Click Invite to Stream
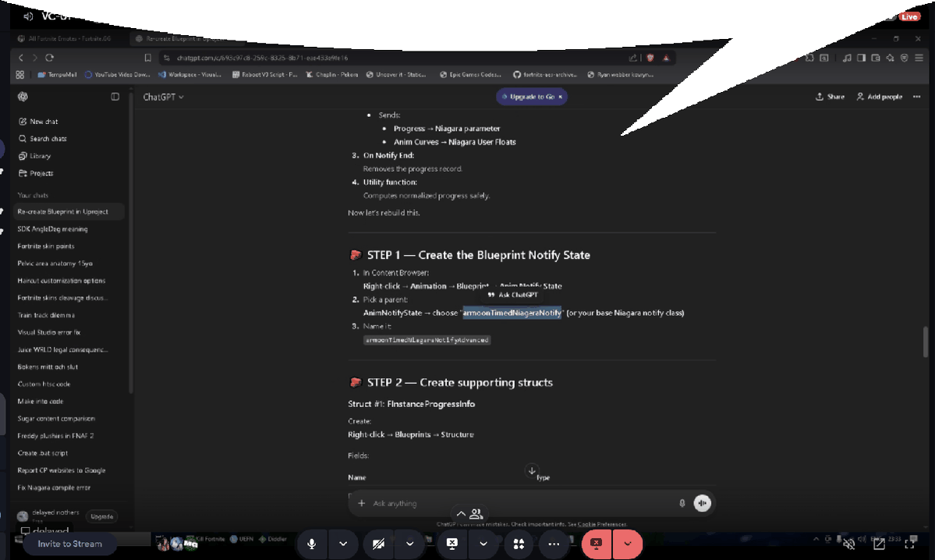Screen dimensions: 935x560 pyautogui.click(x=69, y=544)
